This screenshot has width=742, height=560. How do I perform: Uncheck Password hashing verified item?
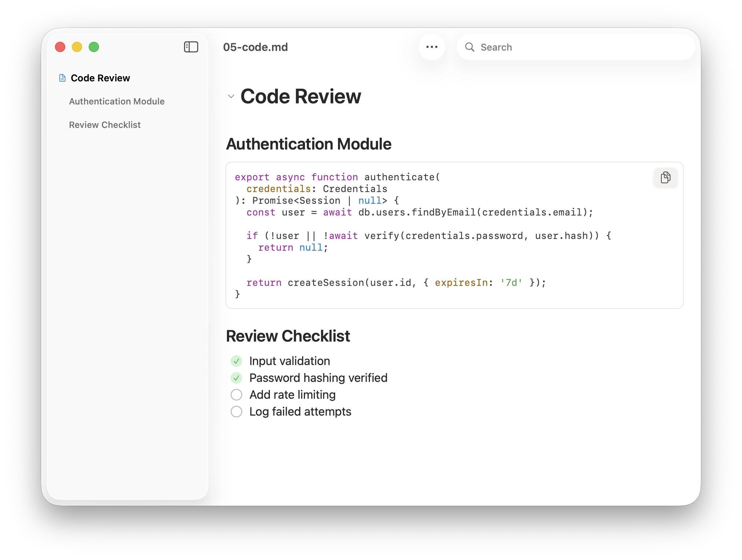pos(236,378)
